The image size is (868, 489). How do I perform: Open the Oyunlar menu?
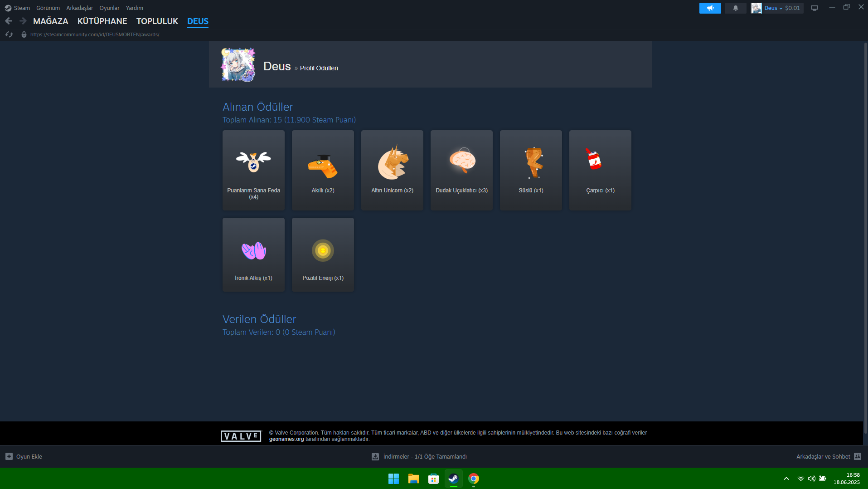[109, 8]
